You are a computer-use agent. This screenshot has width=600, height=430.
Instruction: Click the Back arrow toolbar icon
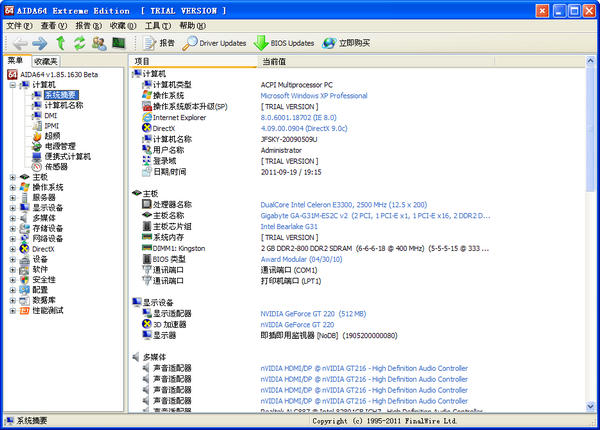[20, 43]
